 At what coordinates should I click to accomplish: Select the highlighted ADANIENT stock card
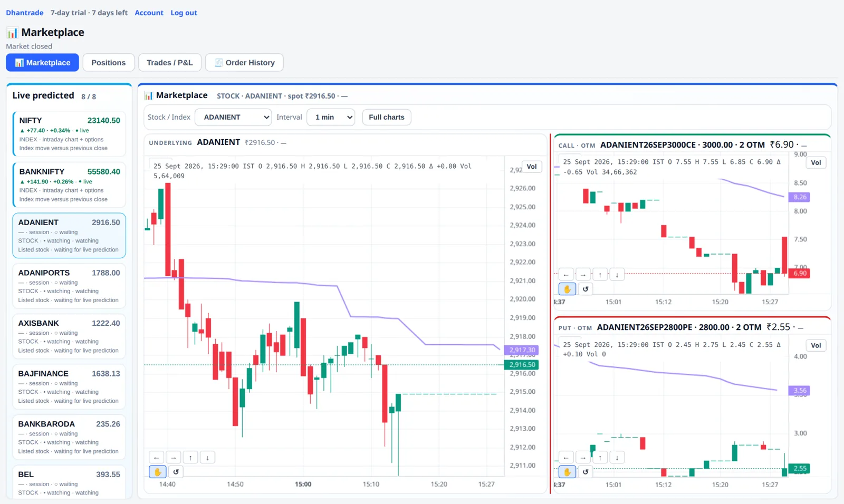coord(69,235)
